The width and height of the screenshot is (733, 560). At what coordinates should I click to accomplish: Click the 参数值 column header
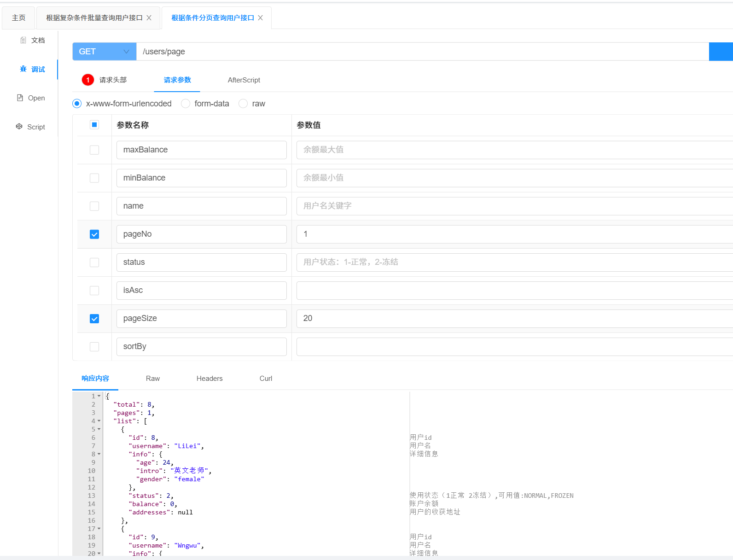[x=308, y=125]
